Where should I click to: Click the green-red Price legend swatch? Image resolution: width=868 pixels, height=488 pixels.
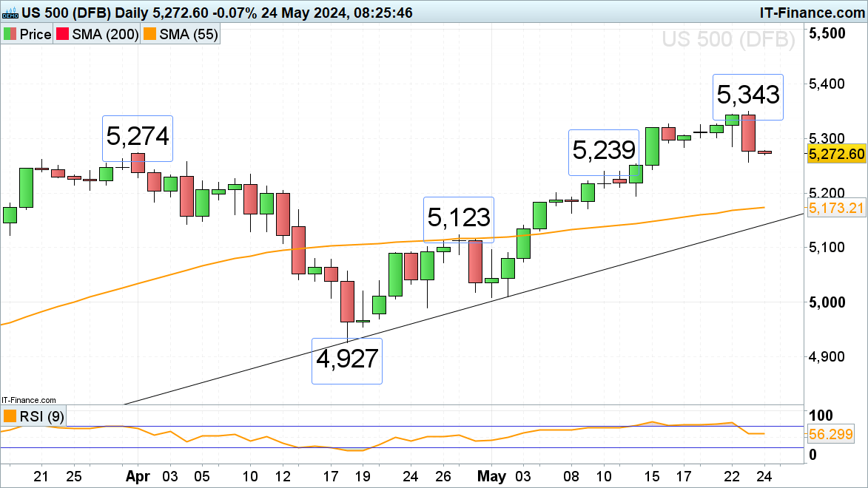coord(10,35)
